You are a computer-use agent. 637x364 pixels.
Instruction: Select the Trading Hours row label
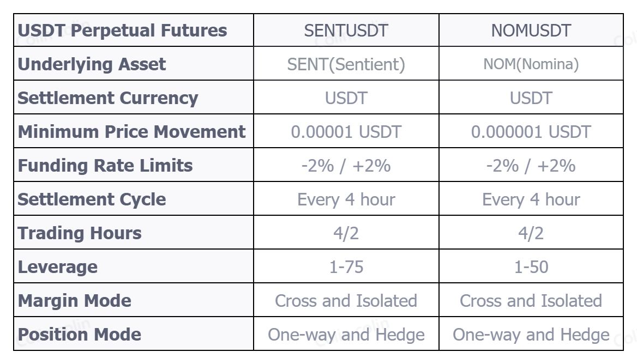pos(80,233)
